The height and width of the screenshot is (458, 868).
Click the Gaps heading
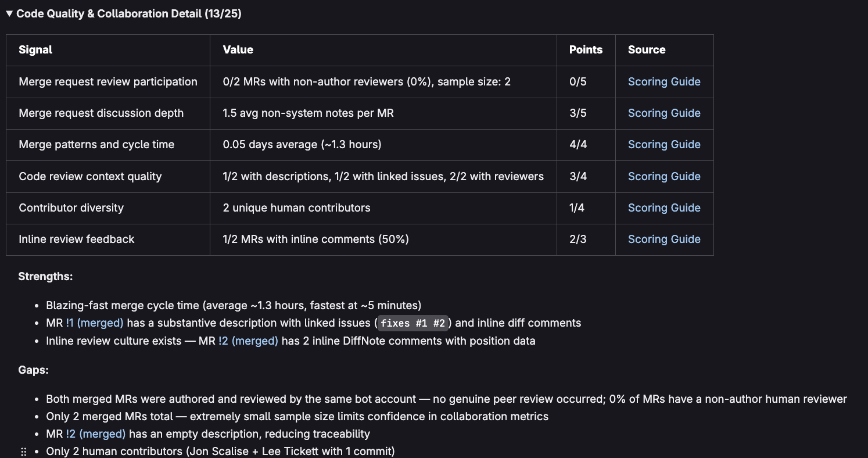pos(34,370)
